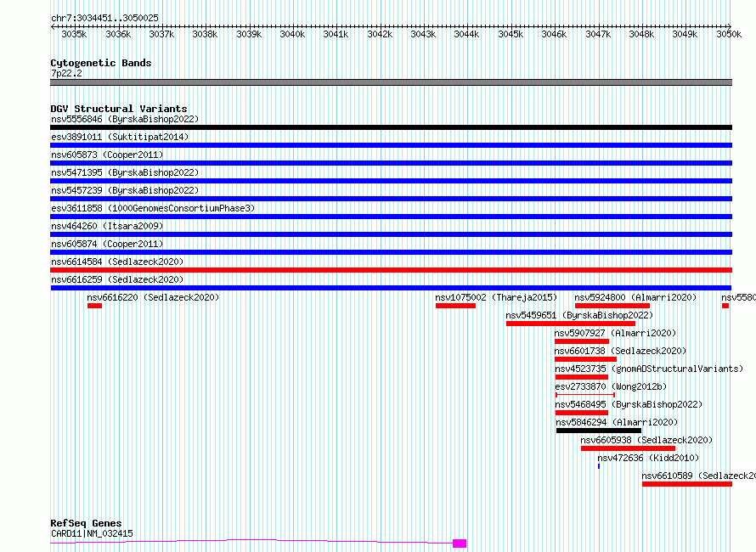Viewport: 756px width, 552px height.
Task: Click esv3611858 (1000GenomesConsortiumPhase3) label
Action: pyautogui.click(x=153, y=208)
